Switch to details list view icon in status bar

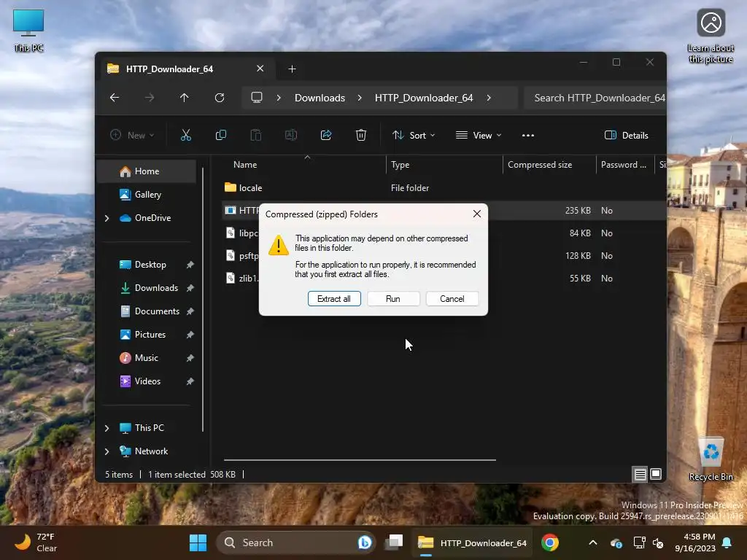click(640, 474)
